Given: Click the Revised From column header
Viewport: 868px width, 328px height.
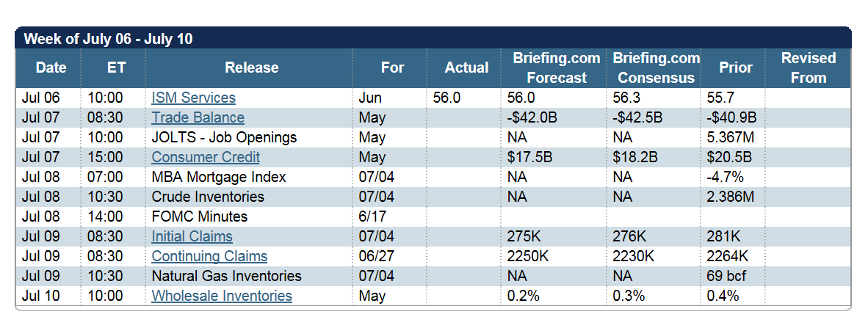Looking at the screenshot, I should pos(809,68).
